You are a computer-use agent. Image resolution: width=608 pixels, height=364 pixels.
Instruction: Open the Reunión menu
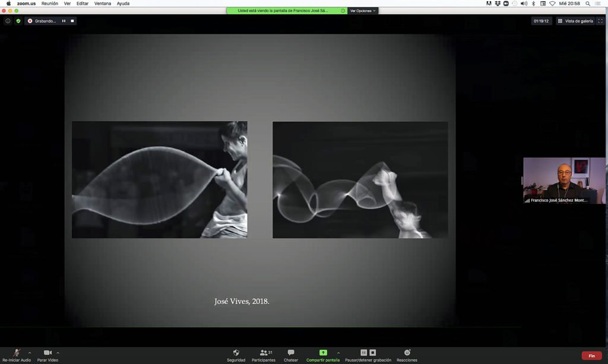click(50, 4)
